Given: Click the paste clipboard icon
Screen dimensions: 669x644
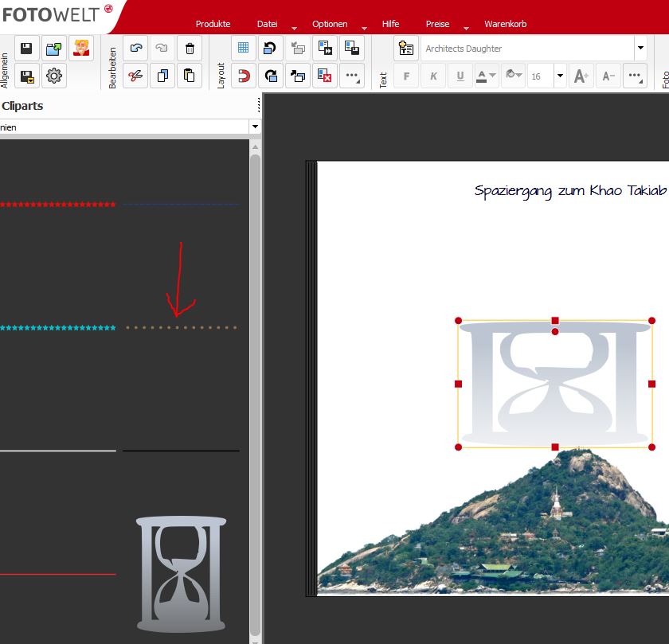Looking at the screenshot, I should point(189,76).
